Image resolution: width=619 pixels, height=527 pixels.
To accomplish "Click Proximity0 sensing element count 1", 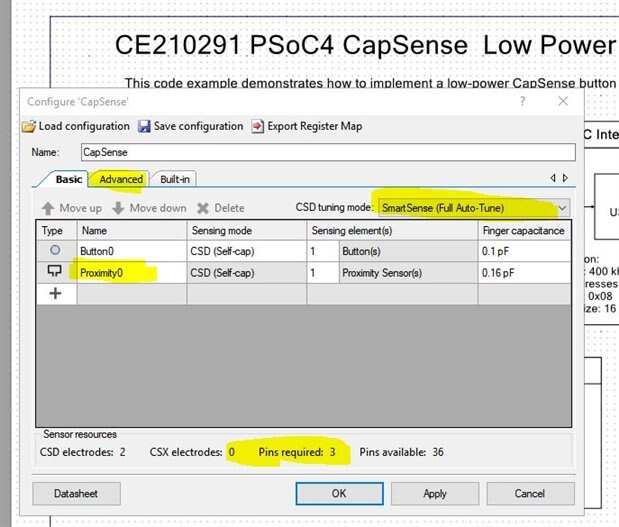I will 323,273.
